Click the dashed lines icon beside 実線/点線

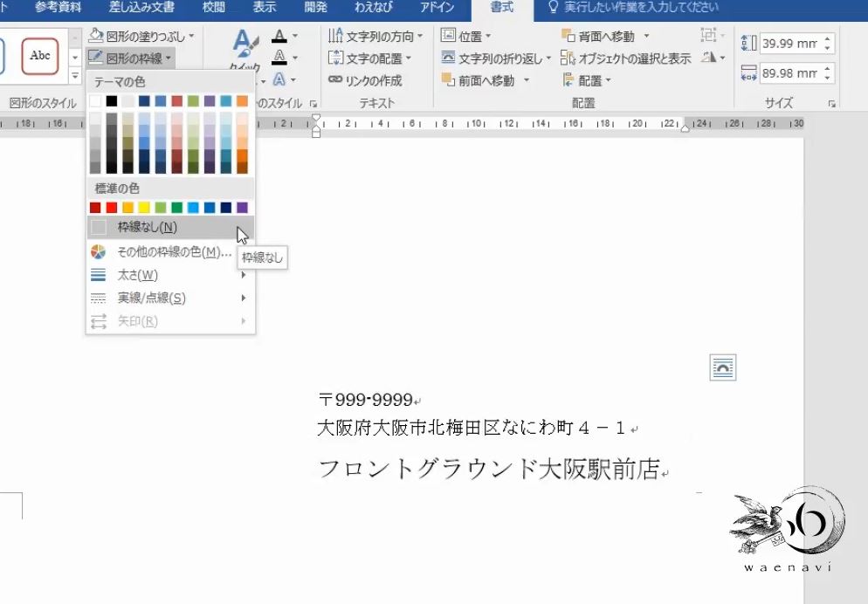click(x=98, y=299)
